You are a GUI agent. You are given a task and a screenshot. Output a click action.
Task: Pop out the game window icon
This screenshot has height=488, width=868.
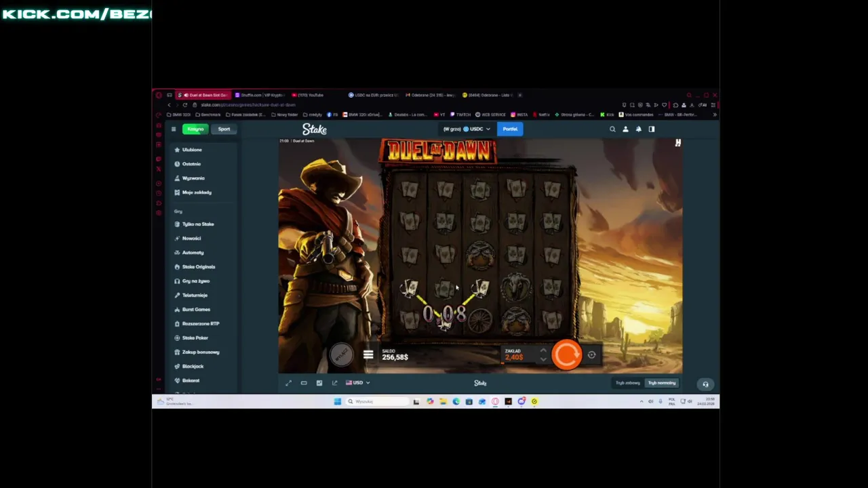(334, 383)
